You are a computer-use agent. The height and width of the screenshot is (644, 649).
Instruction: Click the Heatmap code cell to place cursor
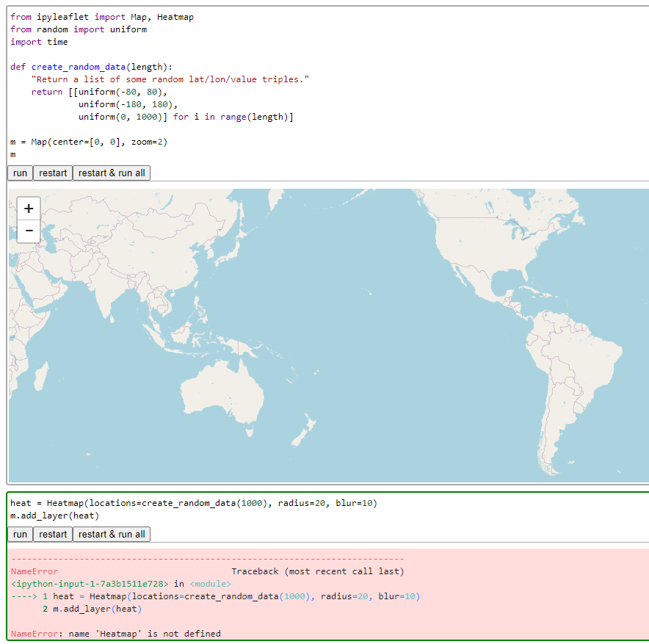220,502
